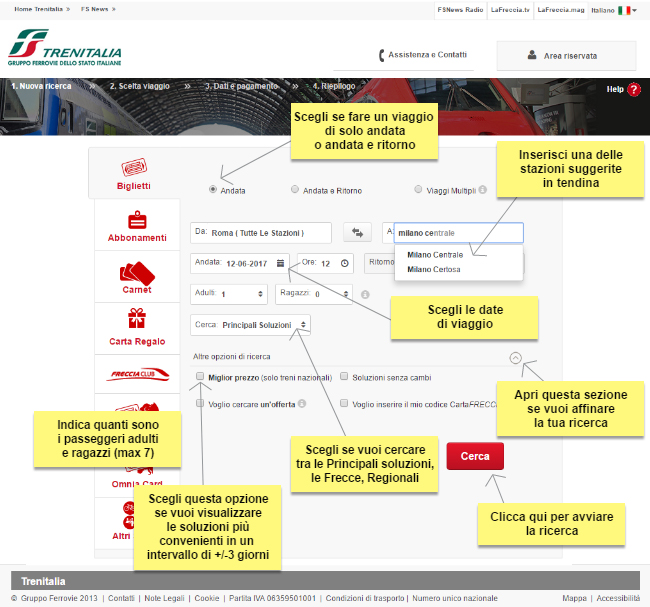Open the calendar icon for Andata date

[281, 263]
